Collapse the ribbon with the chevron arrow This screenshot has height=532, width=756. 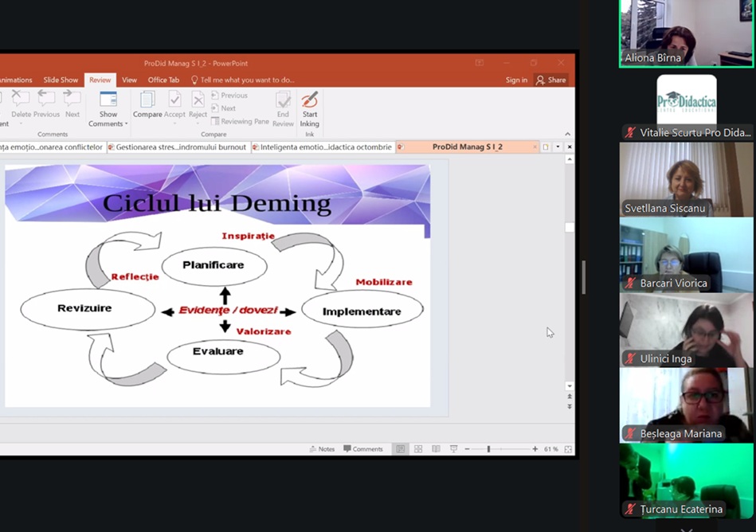[x=567, y=135]
